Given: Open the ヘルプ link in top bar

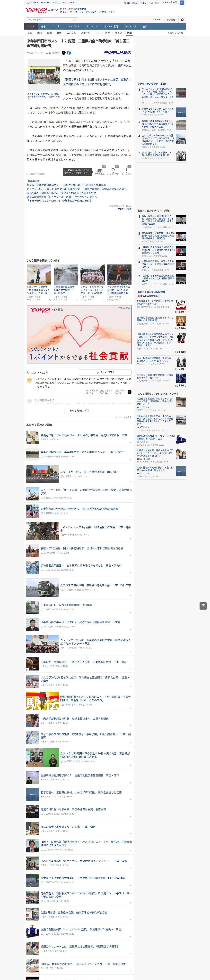Looking at the screenshot, I should (143, 3).
